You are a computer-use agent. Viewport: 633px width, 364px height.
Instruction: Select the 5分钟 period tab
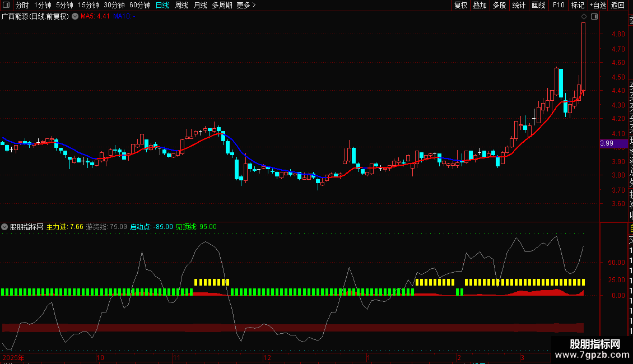pyautogui.click(x=64, y=5)
